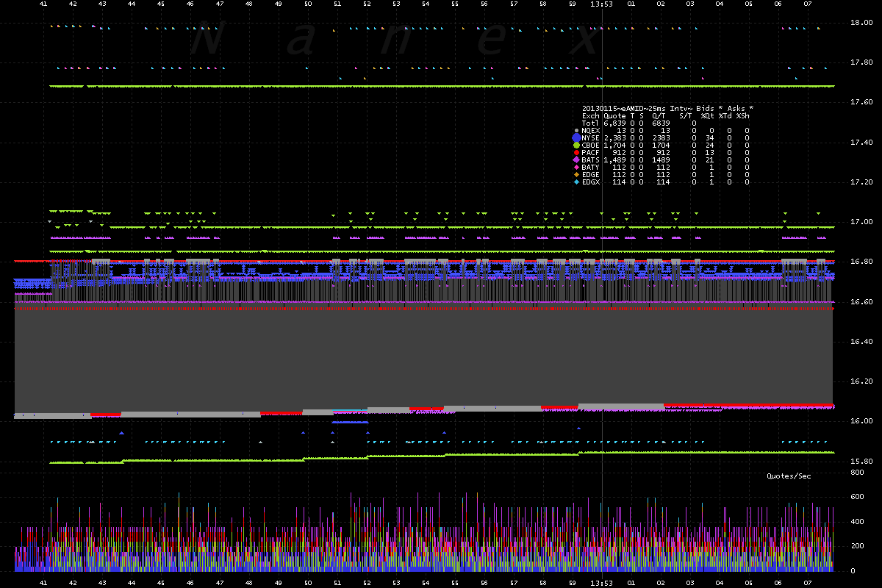Click the 'BATY' exchange name
The height and width of the screenshot is (588, 882).
590,167
